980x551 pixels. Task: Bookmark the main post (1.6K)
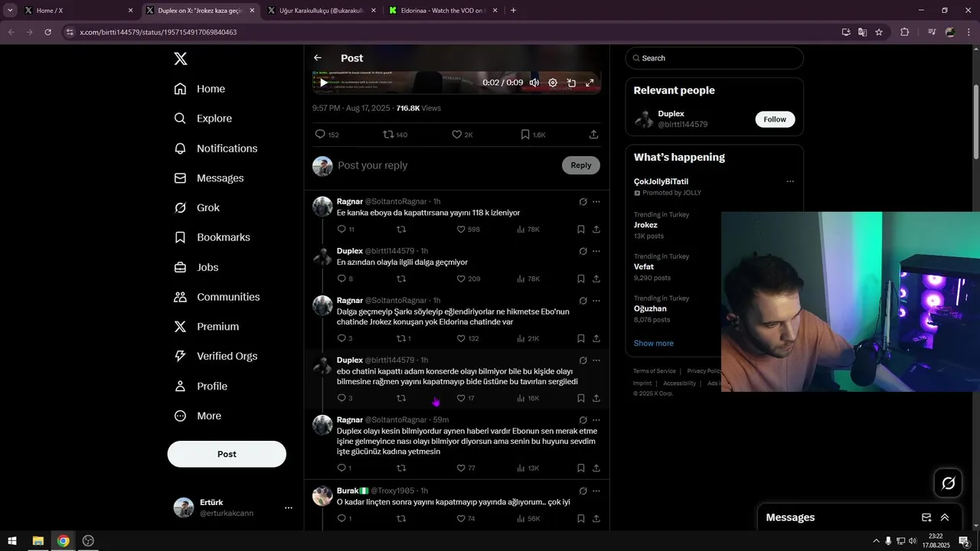coord(533,135)
